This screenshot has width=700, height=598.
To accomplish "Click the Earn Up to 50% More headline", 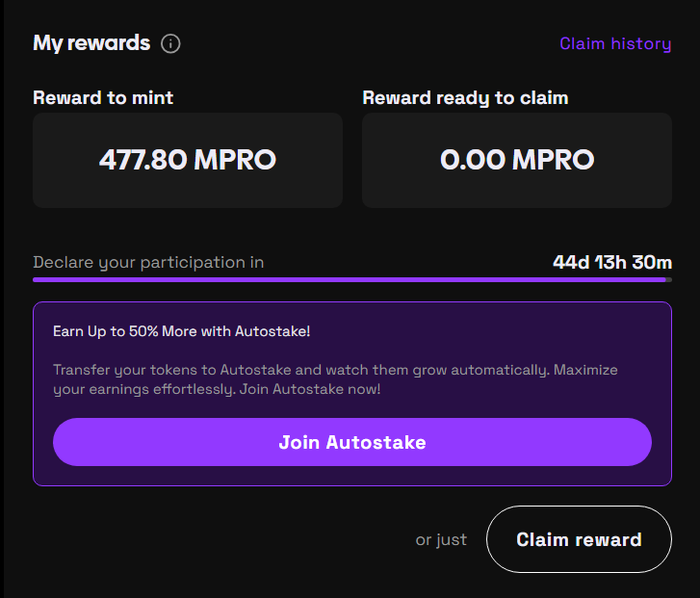I will click(x=181, y=331).
